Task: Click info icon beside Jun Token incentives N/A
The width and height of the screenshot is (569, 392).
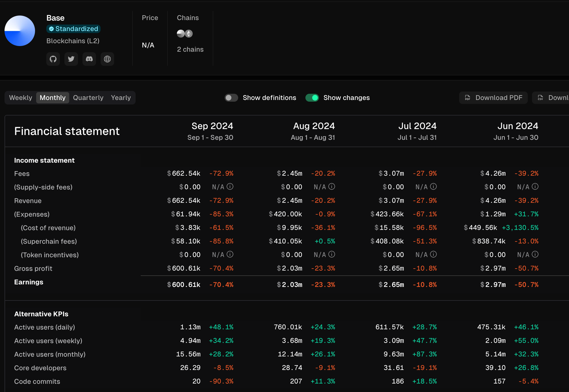Action: [x=535, y=254]
